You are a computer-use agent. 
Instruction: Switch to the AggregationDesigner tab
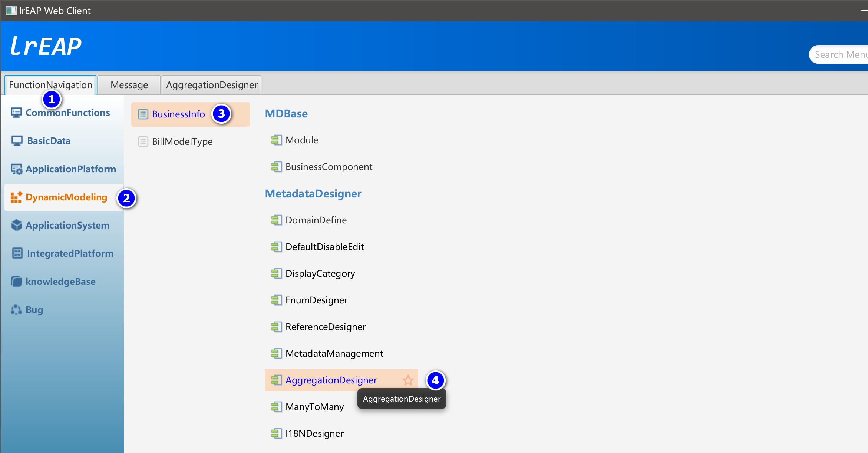[212, 85]
